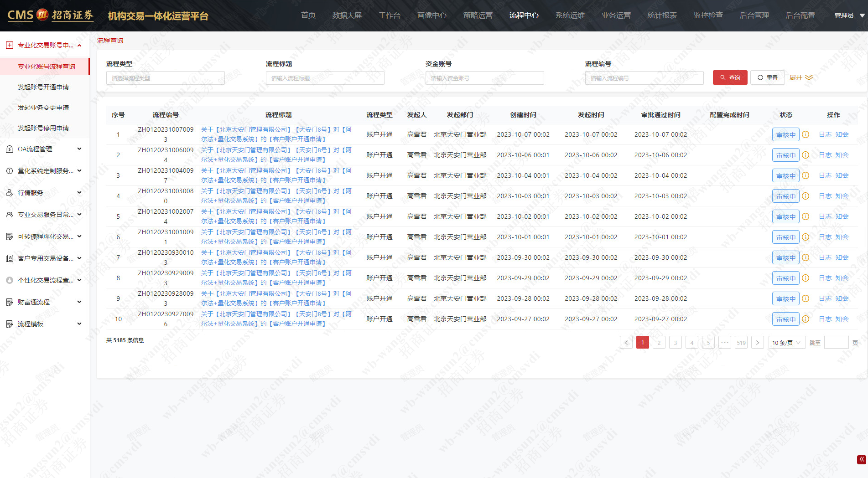The width and height of the screenshot is (868, 478).
Task: Click the 可转债程序化交易 document icon
Action: coord(10,236)
